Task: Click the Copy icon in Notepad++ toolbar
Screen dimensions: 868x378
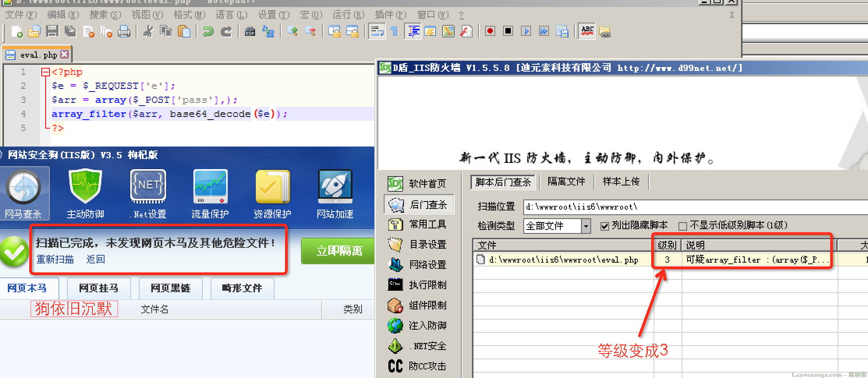Action: click(166, 31)
